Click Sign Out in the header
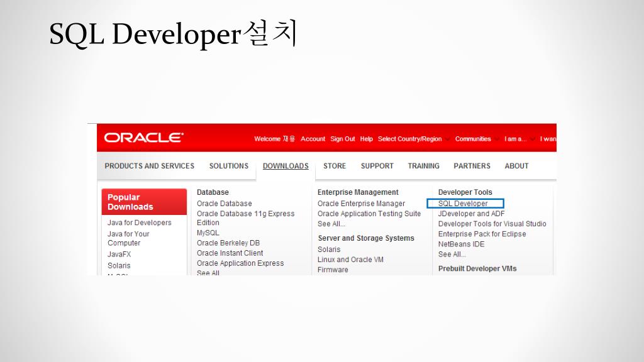This screenshot has width=644, height=362. click(343, 139)
